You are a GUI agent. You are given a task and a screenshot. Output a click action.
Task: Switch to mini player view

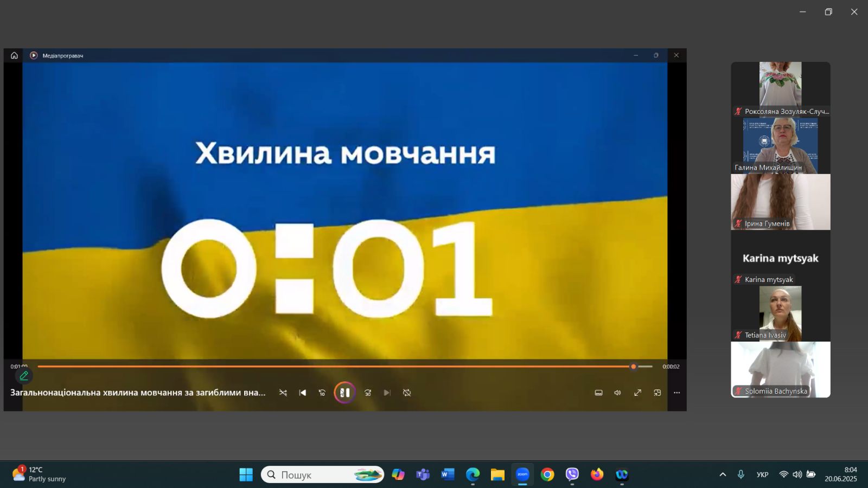tap(657, 393)
